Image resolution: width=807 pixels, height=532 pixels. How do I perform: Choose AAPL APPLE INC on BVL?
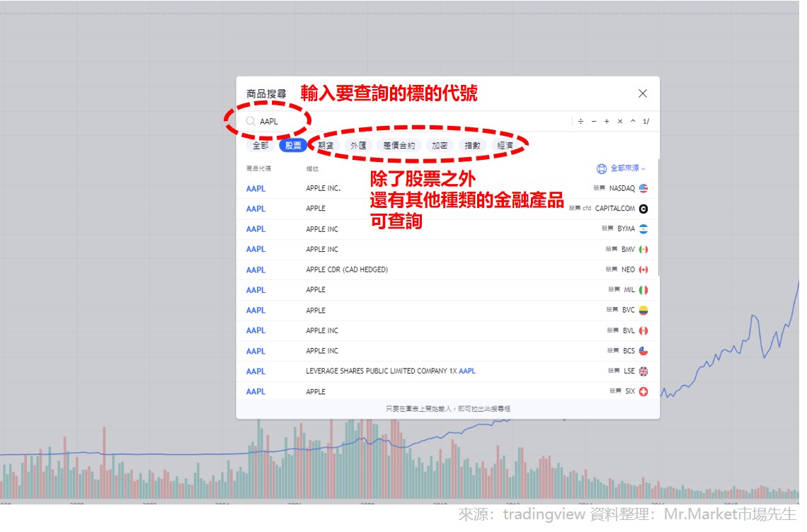(447, 331)
